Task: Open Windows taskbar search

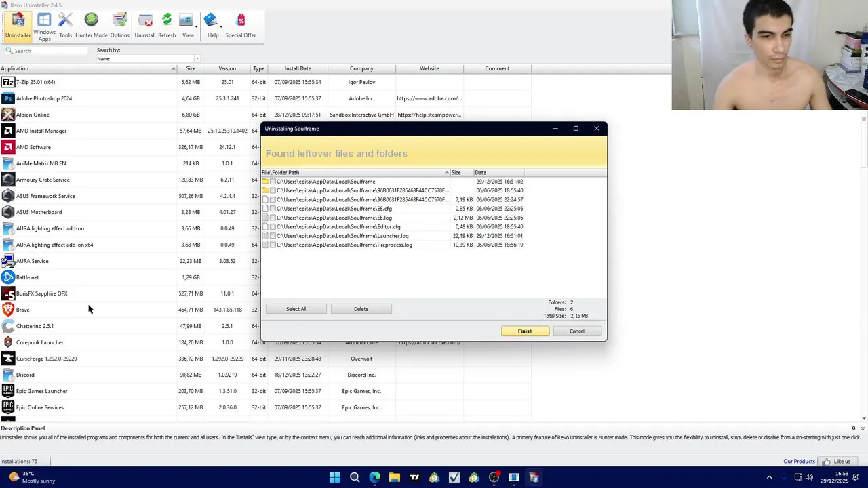Action: (x=355, y=477)
